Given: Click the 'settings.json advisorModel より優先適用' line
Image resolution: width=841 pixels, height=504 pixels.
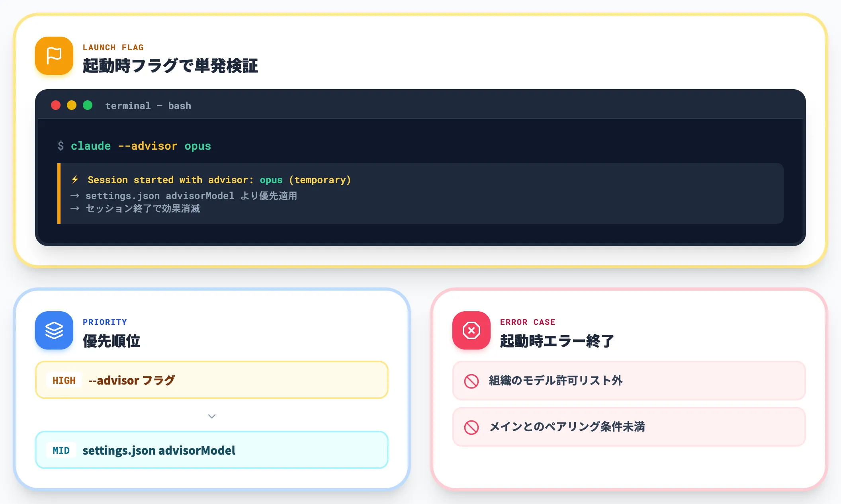Looking at the screenshot, I should pyautogui.click(x=184, y=196).
